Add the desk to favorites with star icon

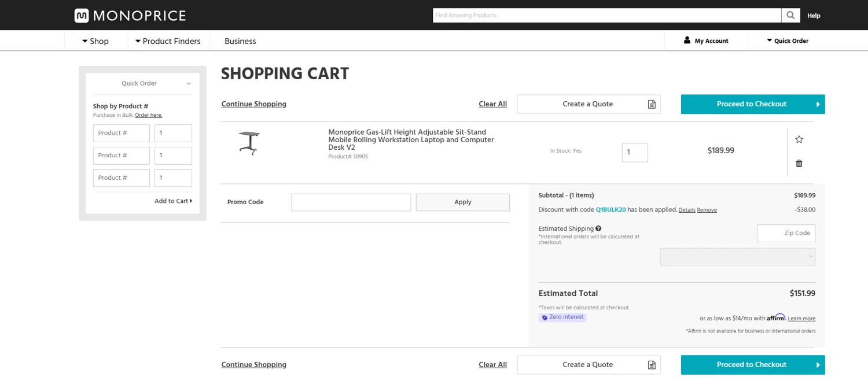click(x=799, y=139)
